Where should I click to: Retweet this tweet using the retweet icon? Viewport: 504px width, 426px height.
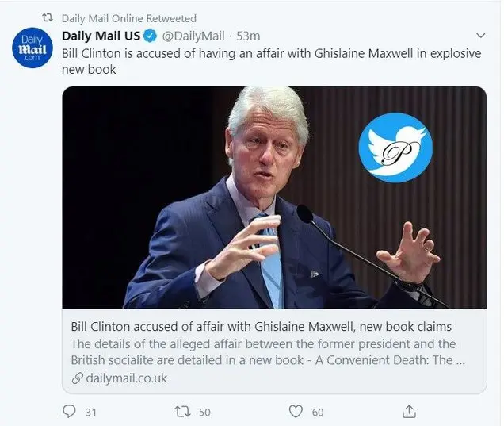[181, 411]
